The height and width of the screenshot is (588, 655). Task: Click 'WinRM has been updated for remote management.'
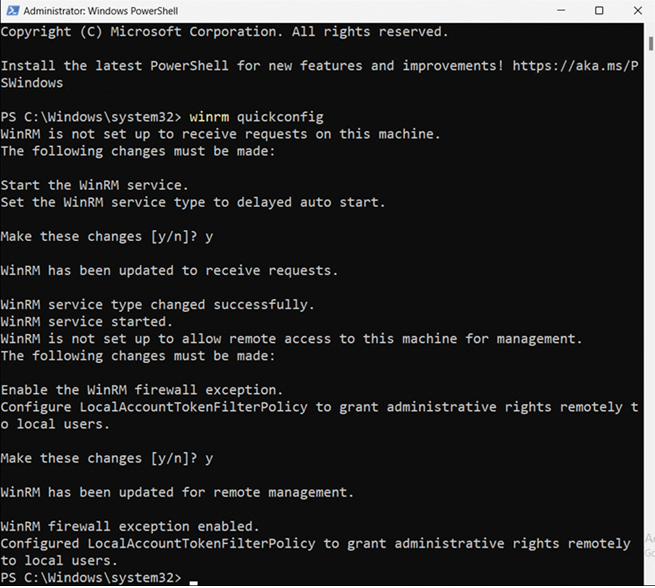(177, 492)
